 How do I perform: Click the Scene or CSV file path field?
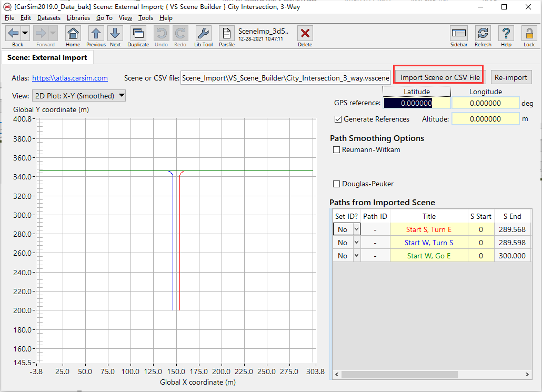[286, 78]
